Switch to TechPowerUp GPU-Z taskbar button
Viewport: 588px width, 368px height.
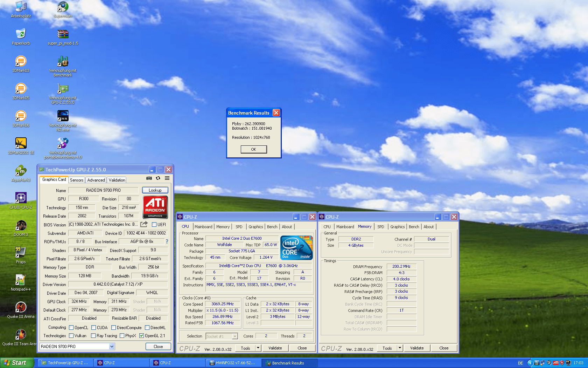(65, 363)
